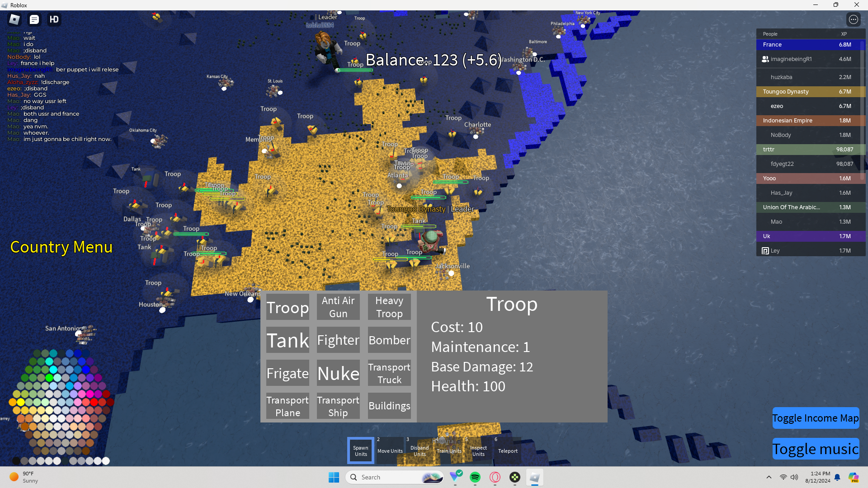Open the three-dots options menu icon
This screenshot has height=488, width=868.
pos(853,19)
